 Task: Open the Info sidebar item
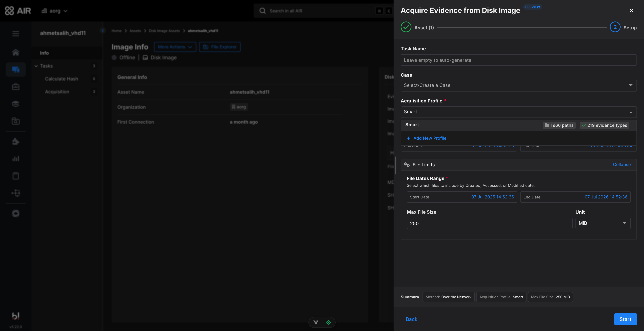click(67, 53)
